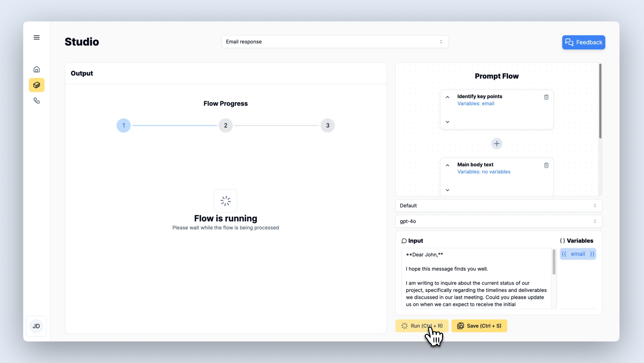This screenshot has width=644, height=363.
Task: Open the hamburger menu icon
Action: pyautogui.click(x=37, y=37)
